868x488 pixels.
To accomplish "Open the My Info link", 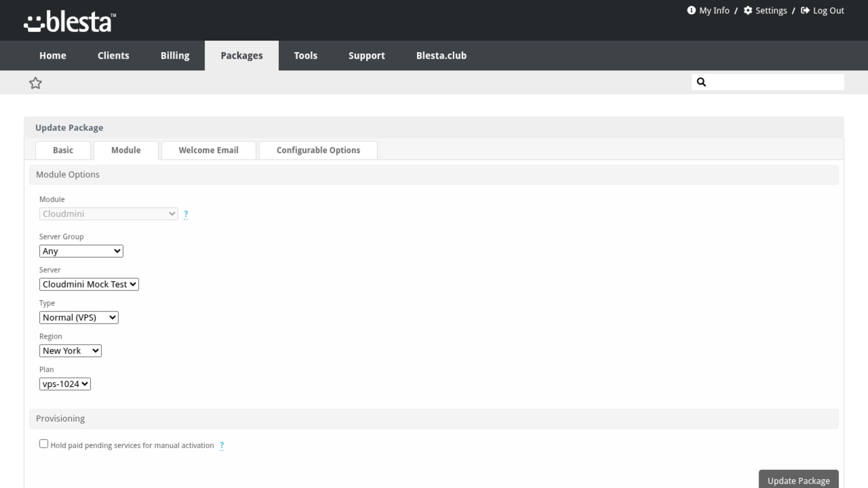I will 714,10.
